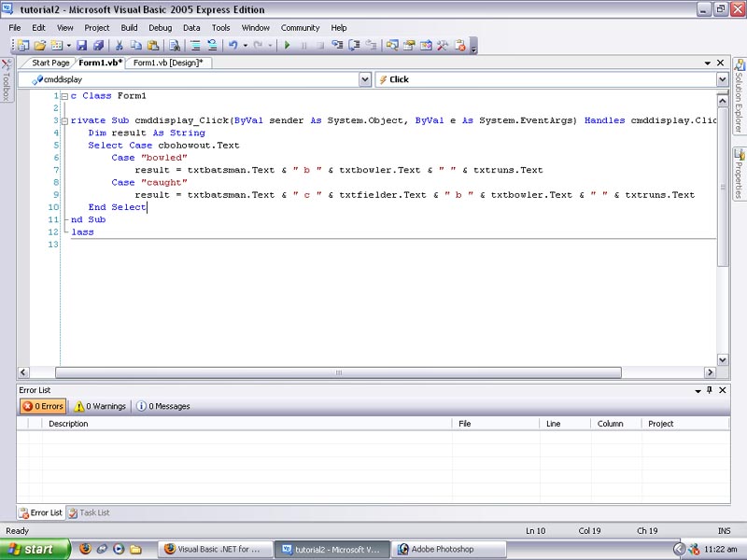Open Properties Window from toolbar icon
This screenshot has width=747, height=560.
coord(409,45)
